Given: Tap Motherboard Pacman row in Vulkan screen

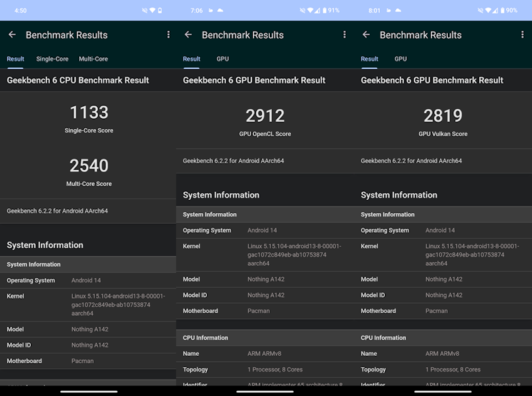Looking at the screenshot, I should click(x=443, y=311).
